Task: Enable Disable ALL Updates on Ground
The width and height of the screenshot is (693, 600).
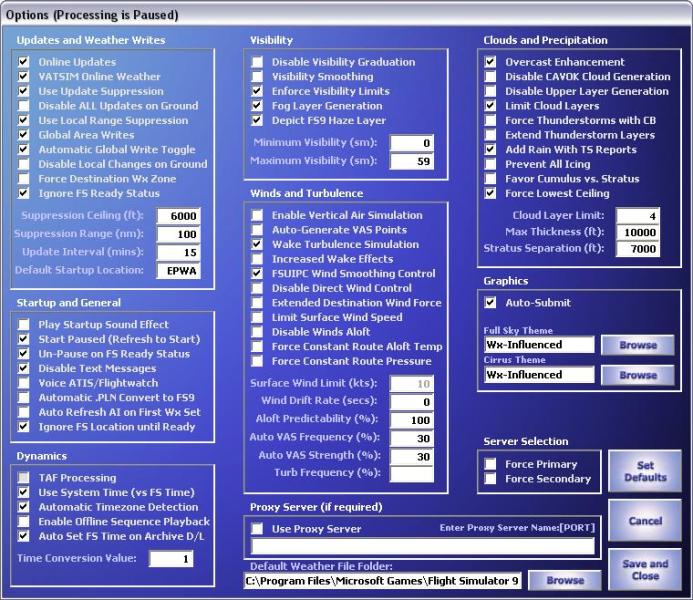Action: pyautogui.click(x=24, y=106)
